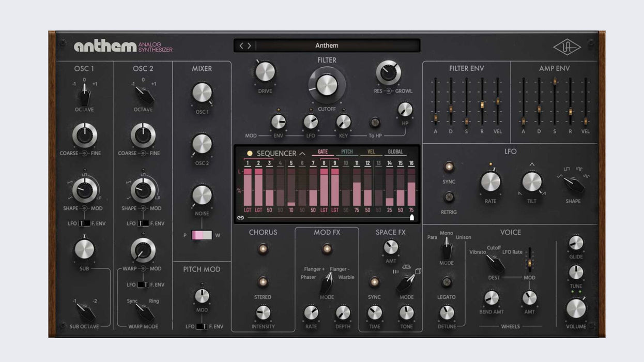Click the sequencer link icon
The image size is (644, 362).
pyautogui.click(x=240, y=218)
